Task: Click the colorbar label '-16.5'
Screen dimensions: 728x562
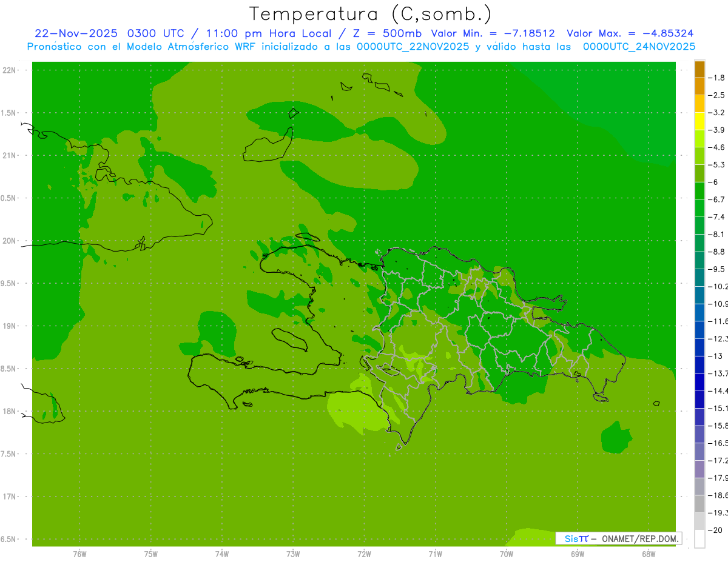Action: [x=718, y=443]
